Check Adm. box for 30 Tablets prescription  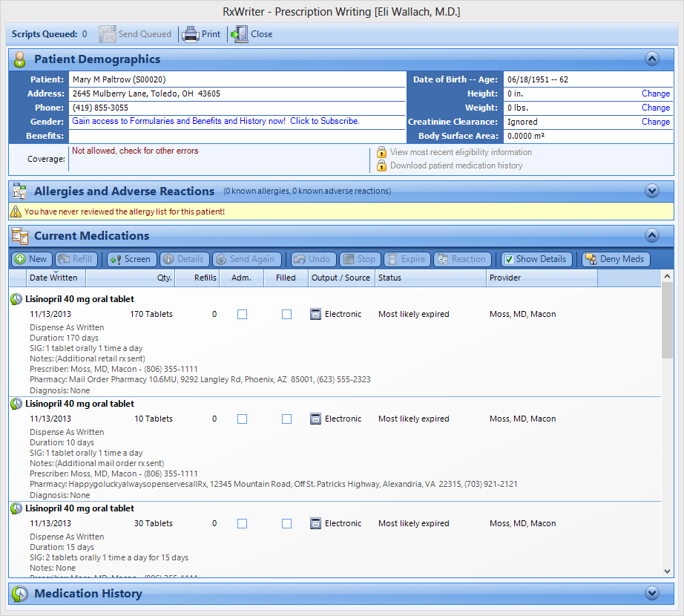pos(242,523)
